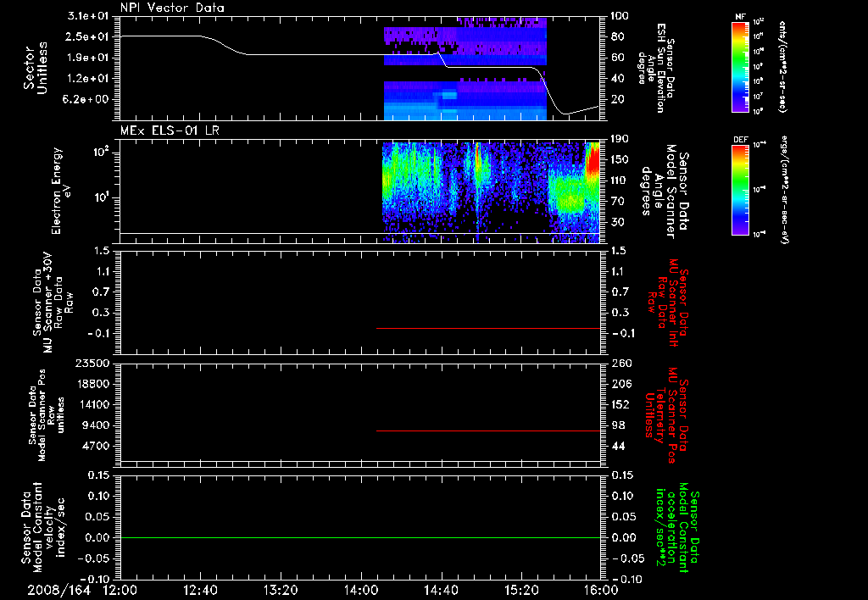Viewport: 868px width, 600px height.
Task: Click the 260 telemetry tick value
Action: pyautogui.click(x=620, y=363)
